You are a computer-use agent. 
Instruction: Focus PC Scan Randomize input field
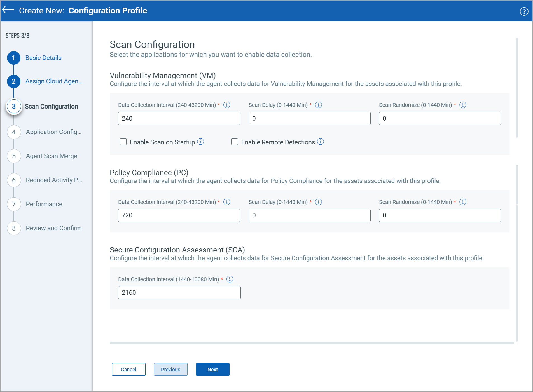[440, 215]
